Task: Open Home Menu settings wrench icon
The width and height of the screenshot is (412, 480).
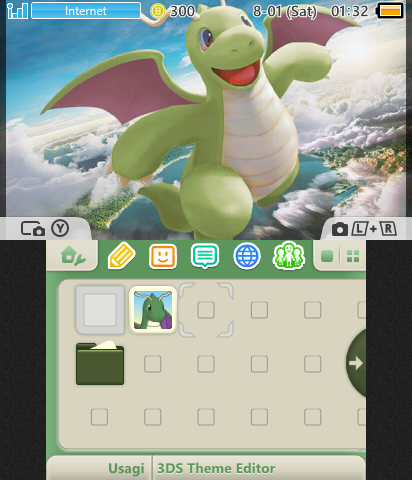Action: click(73, 256)
